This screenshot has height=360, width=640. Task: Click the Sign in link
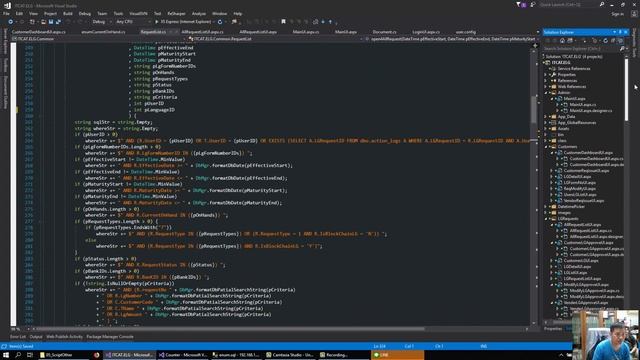point(617,14)
